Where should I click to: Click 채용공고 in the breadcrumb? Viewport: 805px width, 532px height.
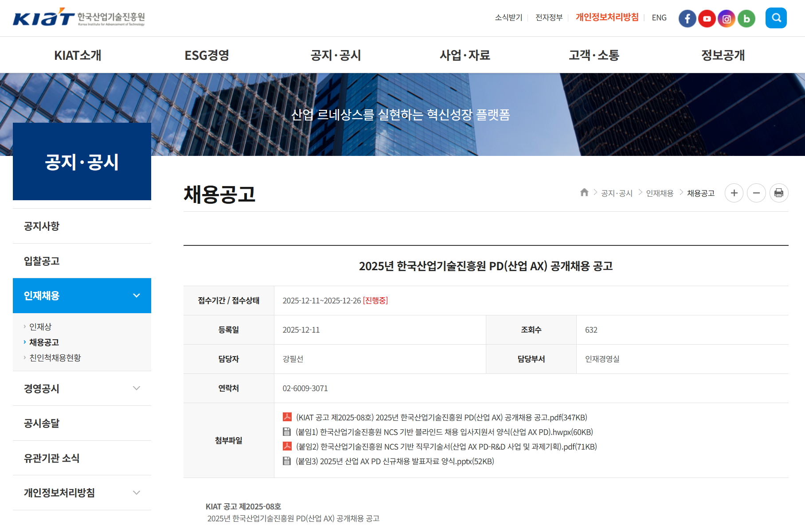coord(701,193)
